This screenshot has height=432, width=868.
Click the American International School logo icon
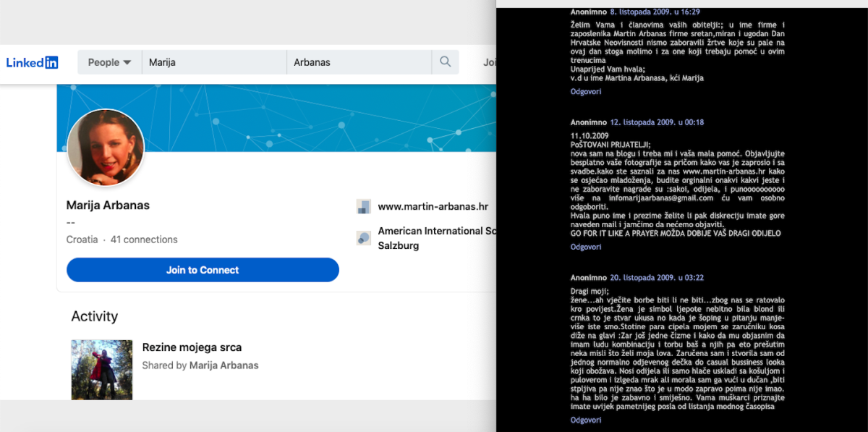tap(364, 238)
